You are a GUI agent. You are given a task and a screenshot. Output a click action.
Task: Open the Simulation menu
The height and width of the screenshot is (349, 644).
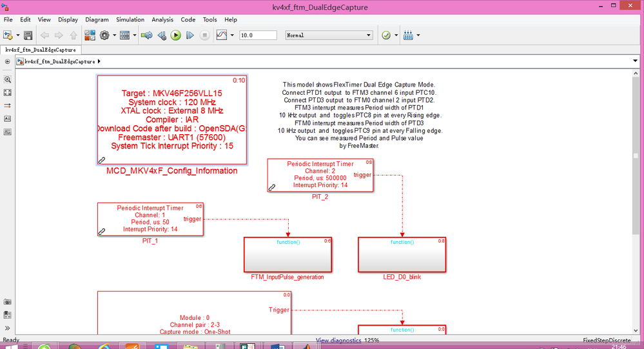point(130,20)
